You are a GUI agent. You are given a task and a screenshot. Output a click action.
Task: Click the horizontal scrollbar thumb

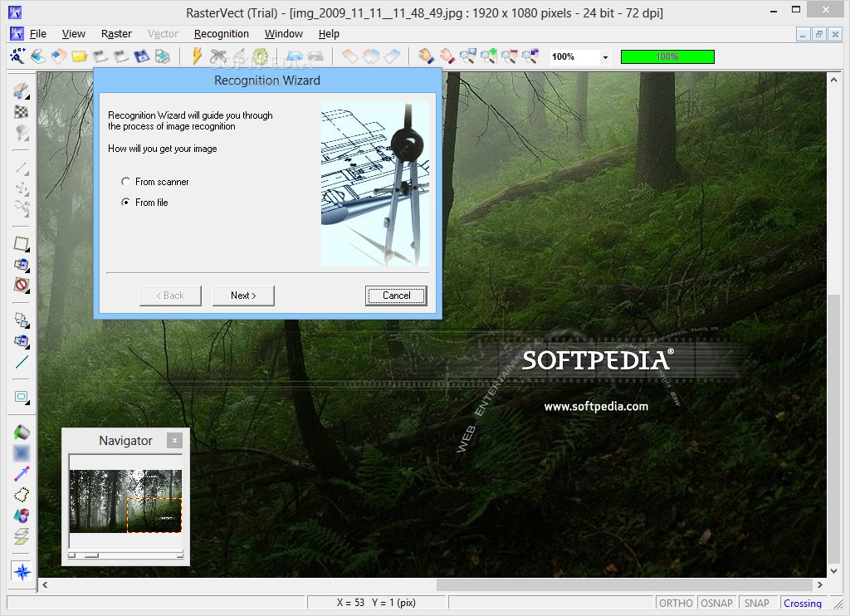point(623,585)
